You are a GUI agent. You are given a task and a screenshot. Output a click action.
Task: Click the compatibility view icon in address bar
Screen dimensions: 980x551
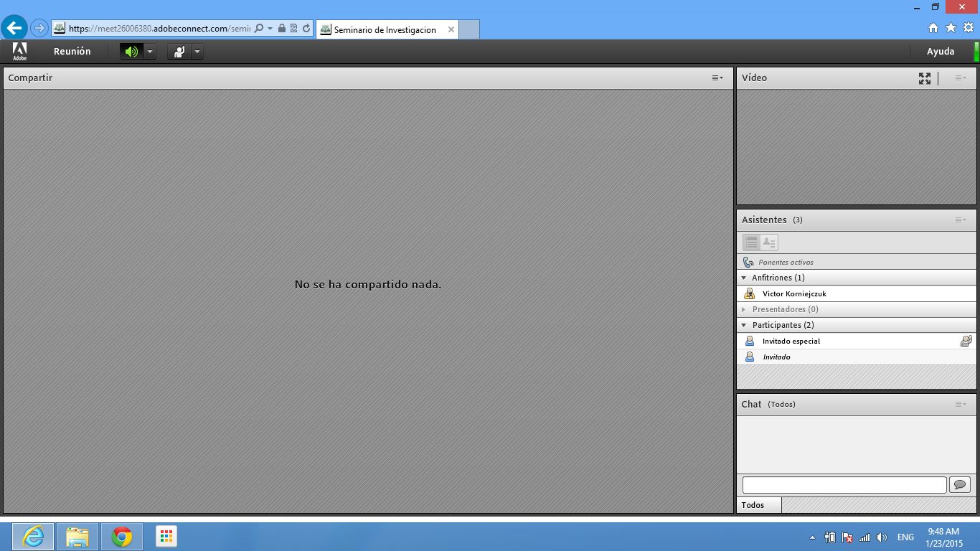(x=293, y=29)
